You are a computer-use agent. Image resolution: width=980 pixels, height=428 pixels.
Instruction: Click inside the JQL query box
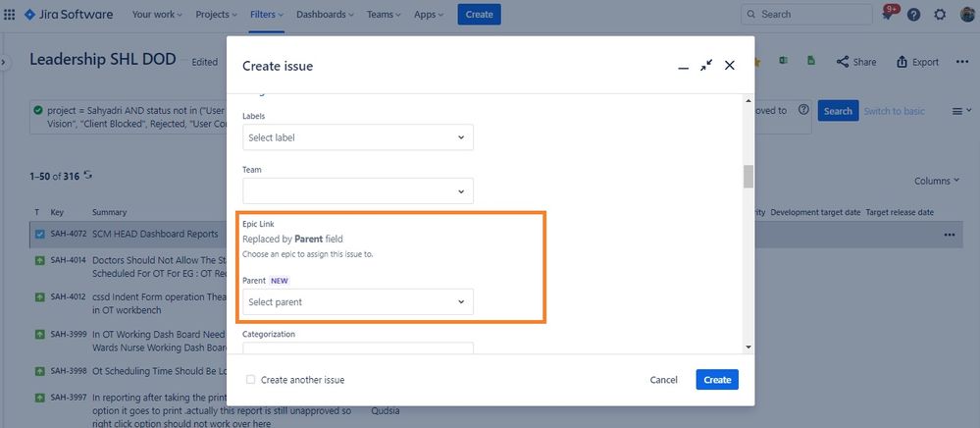pyautogui.click(x=421, y=117)
